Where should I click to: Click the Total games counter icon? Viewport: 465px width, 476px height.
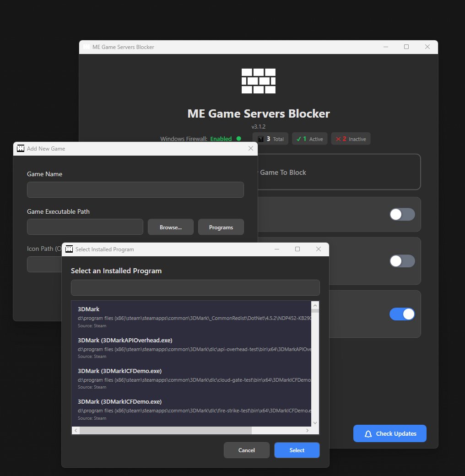point(261,139)
